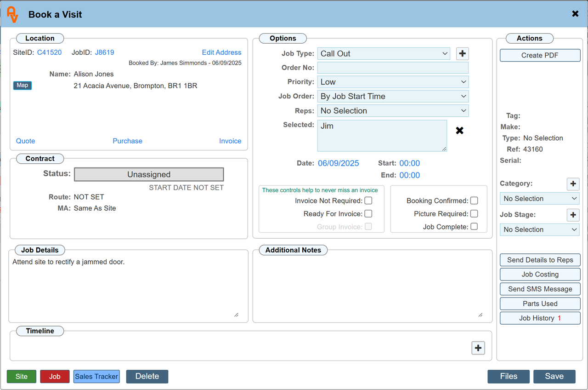Add a new Category with plus icon
This screenshot has height=390, width=588.
[573, 184]
